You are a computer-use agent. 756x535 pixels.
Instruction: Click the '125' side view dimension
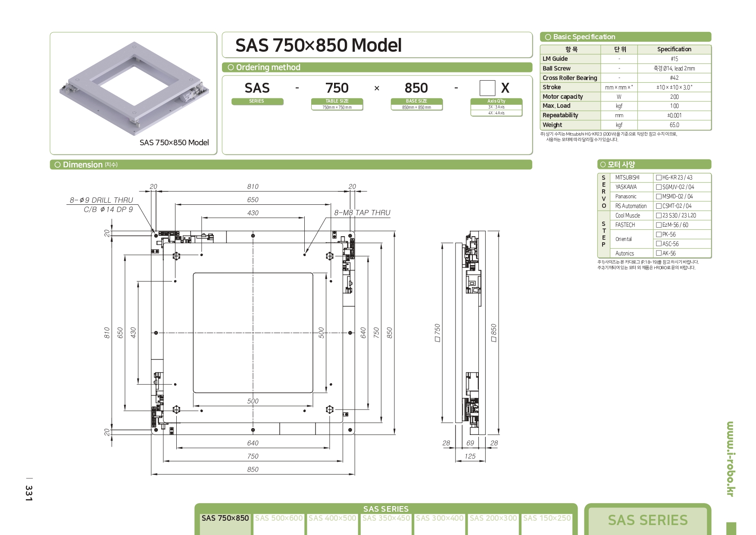470,456
